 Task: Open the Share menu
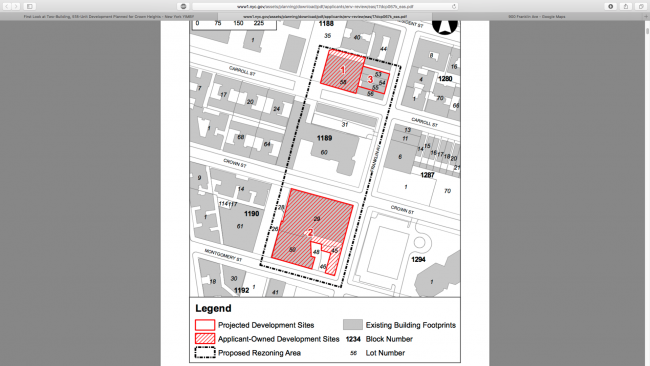(x=626, y=6)
